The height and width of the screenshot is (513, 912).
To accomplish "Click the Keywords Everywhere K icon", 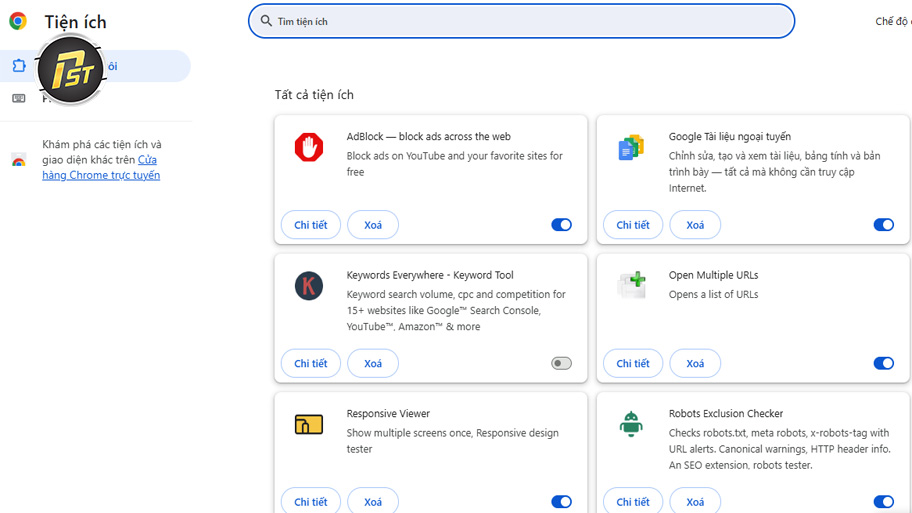I will coord(309,286).
